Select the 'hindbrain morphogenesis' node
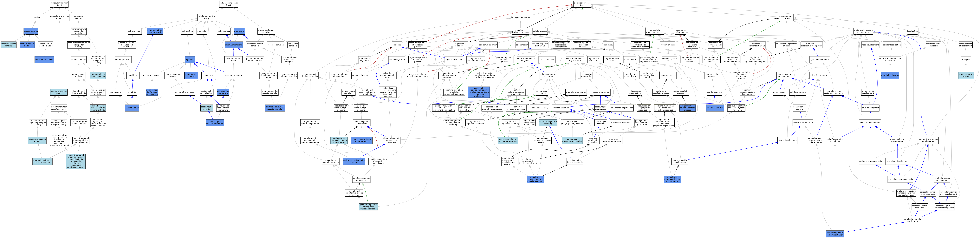980x238 pixels. (870, 161)
